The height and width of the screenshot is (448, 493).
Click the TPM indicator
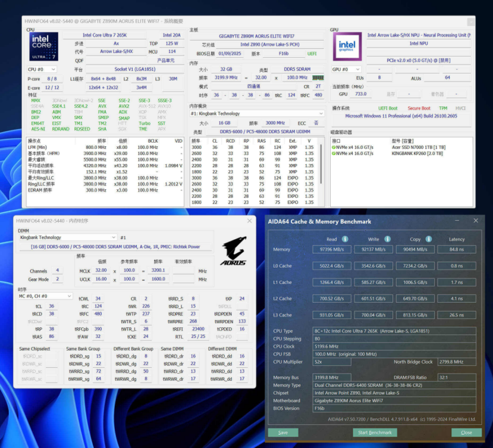point(443,108)
